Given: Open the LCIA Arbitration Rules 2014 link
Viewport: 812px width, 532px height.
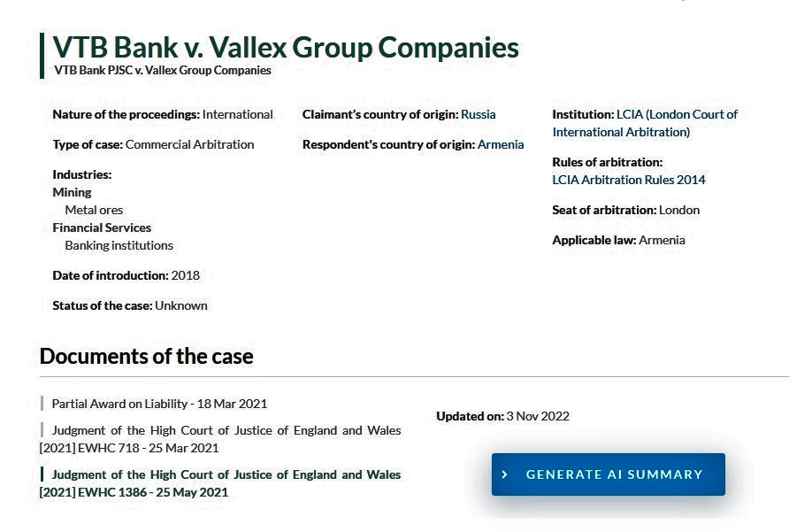Looking at the screenshot, I should pyautogui.click(x=629, y=180).
